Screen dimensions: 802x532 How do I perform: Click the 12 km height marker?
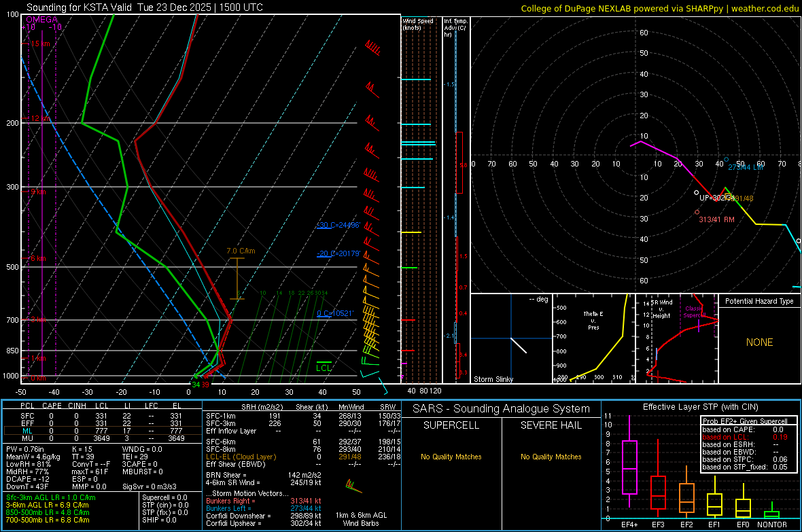[x=40, y=119]
